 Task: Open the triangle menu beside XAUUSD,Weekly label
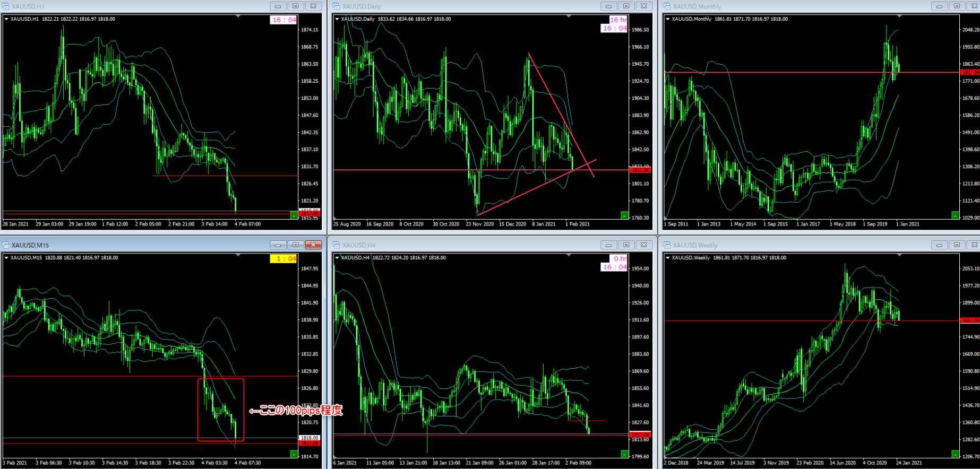click(x=668, y=258)
